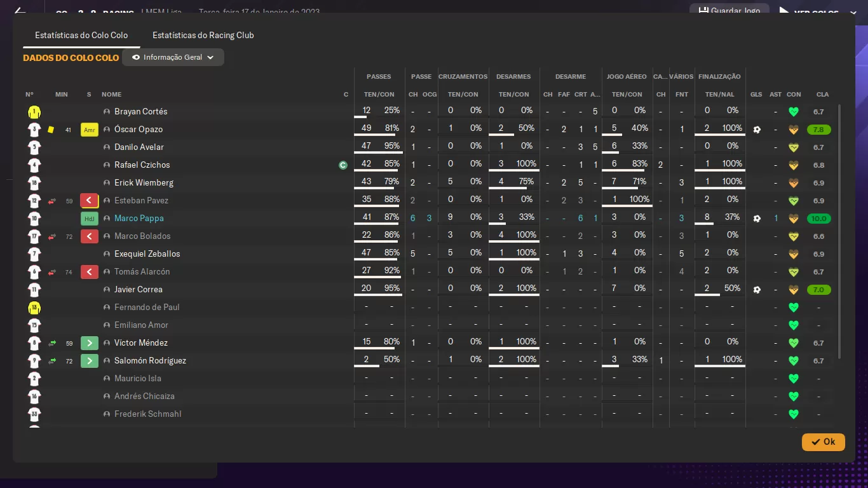Open Marco Pappa's player name link
The image size is (868, 488).
coord(139,219)
